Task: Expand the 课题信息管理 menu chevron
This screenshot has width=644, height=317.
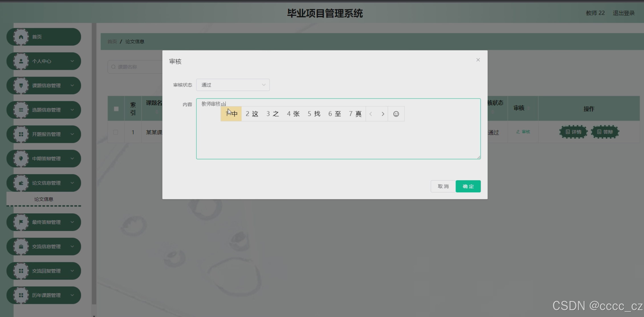Action: (x=72, y=85)
